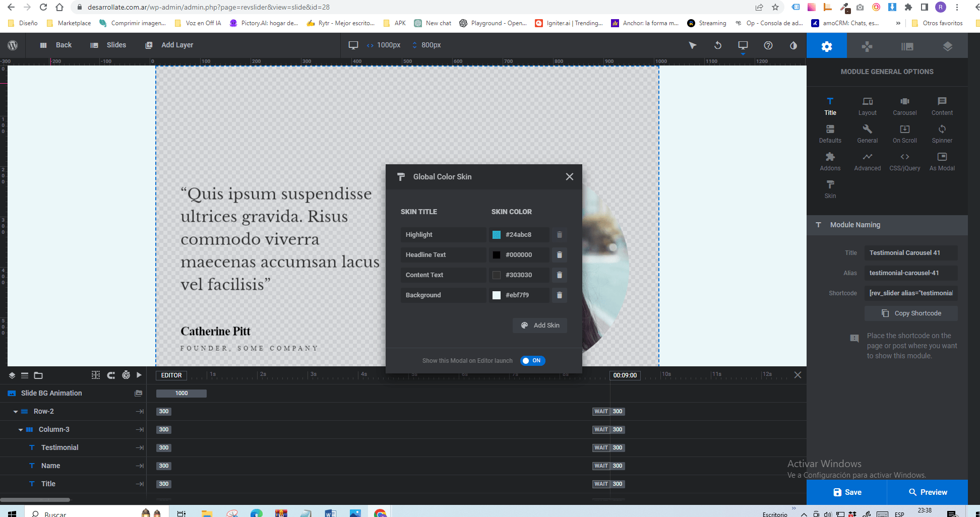Collapse the Row-2 layer group

pos(16,412)
